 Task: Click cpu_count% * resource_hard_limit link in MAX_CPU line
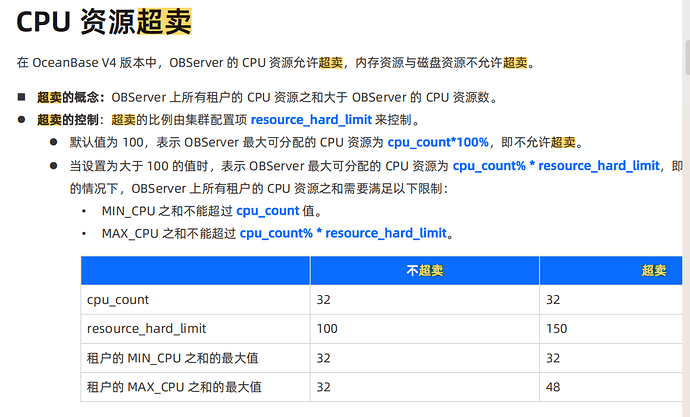pos(343,233)
